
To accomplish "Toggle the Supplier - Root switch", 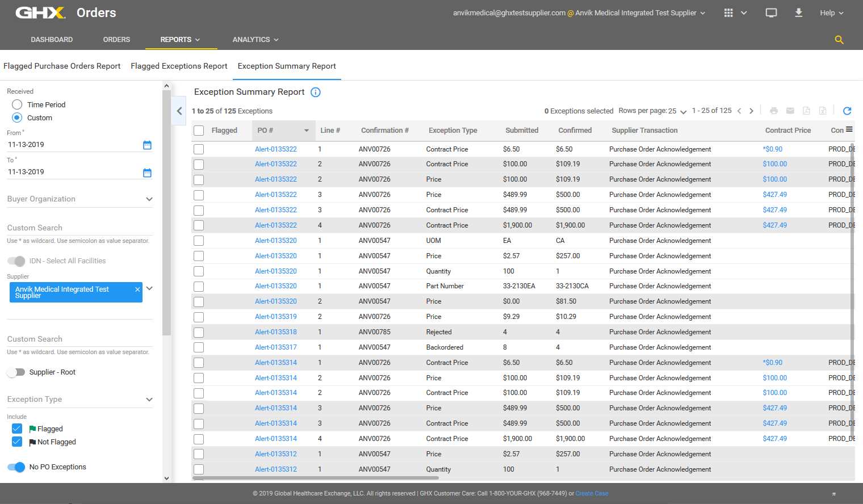I will click(16, 372).
